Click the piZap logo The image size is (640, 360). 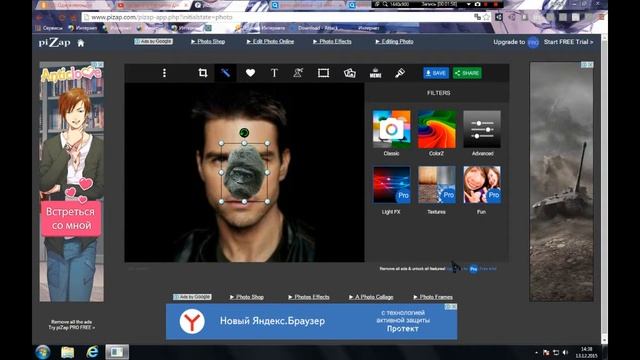point(54,42)
